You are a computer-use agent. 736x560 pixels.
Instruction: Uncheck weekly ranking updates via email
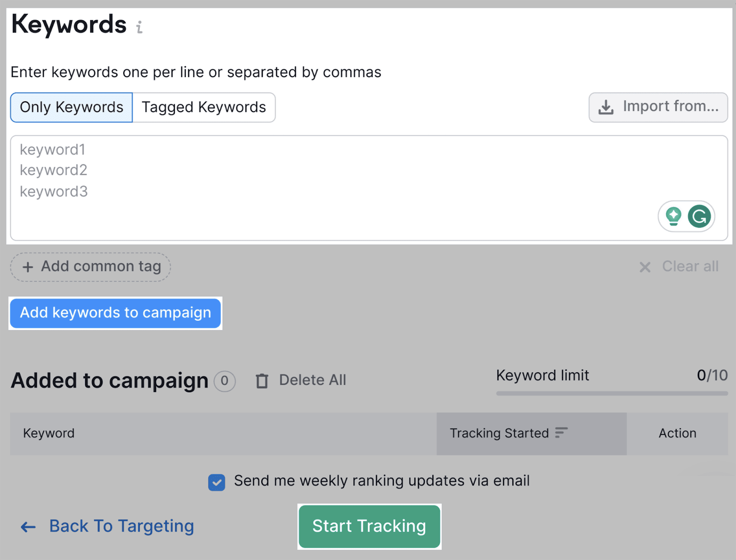point(216,483)
